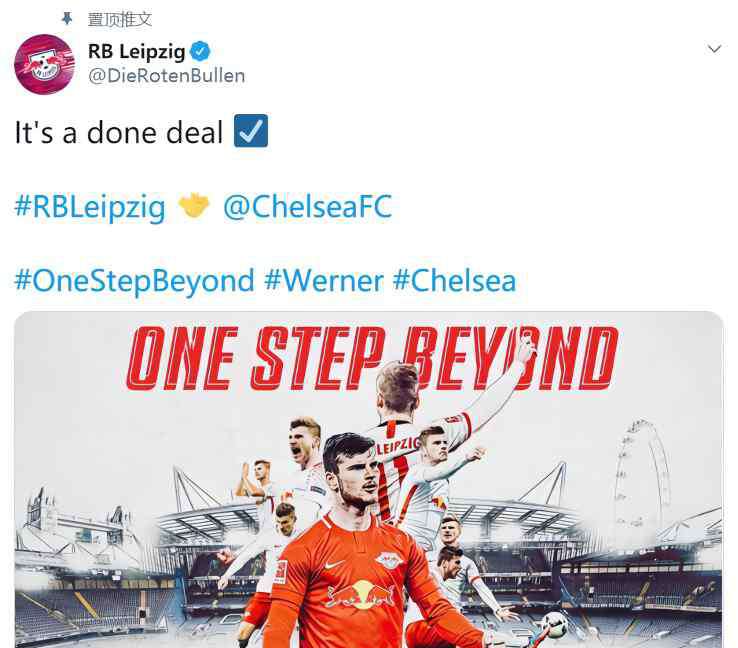Open the @DieRotenBullen handle link
The width and height of the screenshot is (738, 648).
[x=167, y=76]
